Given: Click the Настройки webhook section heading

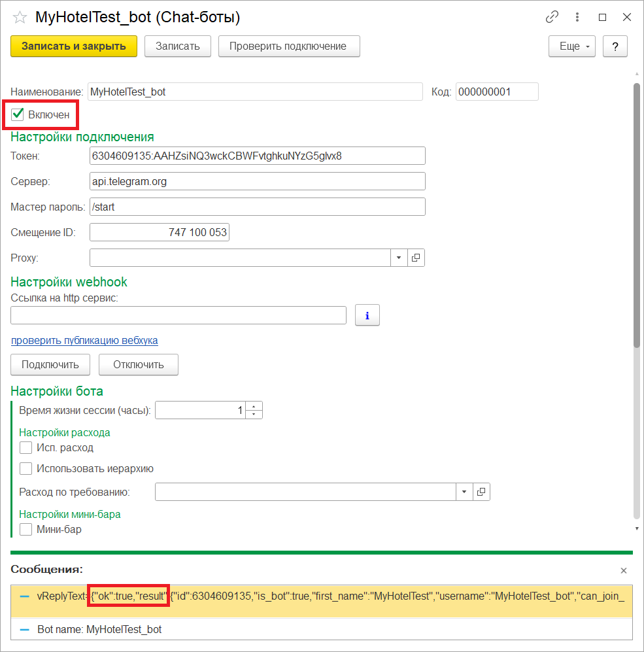Looking at the screenshot, I should (69, 282).
